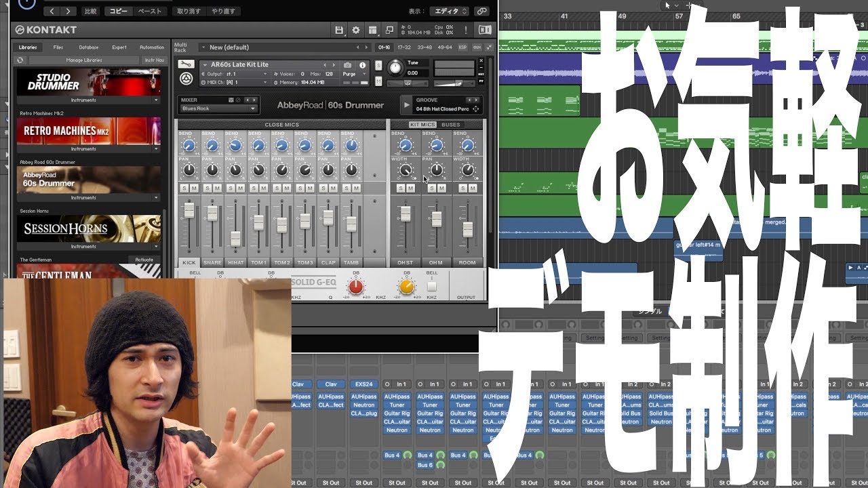
Task: Switch to the Automation tab
Action: point(152,47)
